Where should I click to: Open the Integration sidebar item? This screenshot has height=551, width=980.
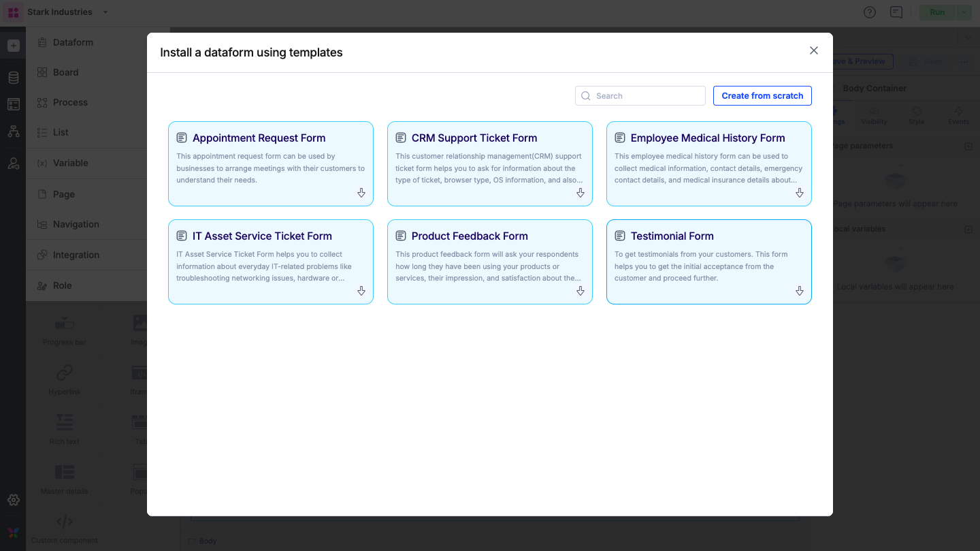[76, 255]
